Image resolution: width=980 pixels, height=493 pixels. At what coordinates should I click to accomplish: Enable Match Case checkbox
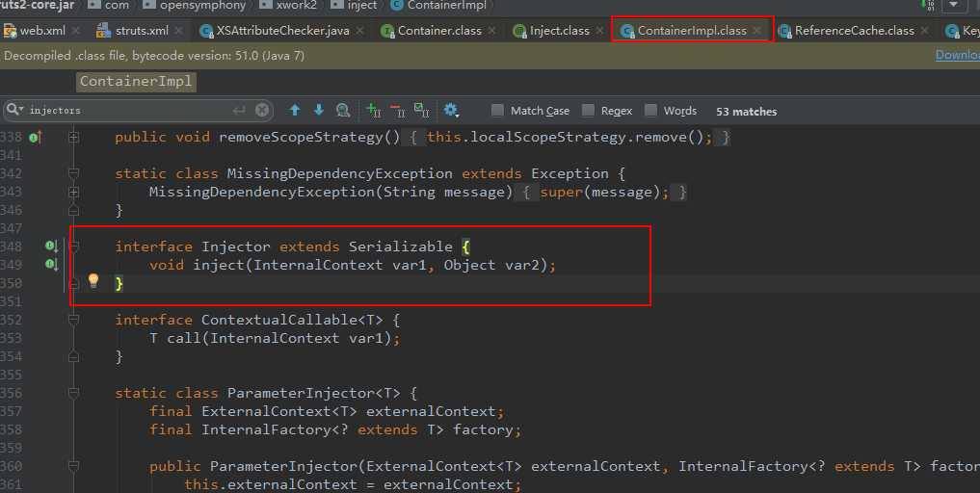497,111
